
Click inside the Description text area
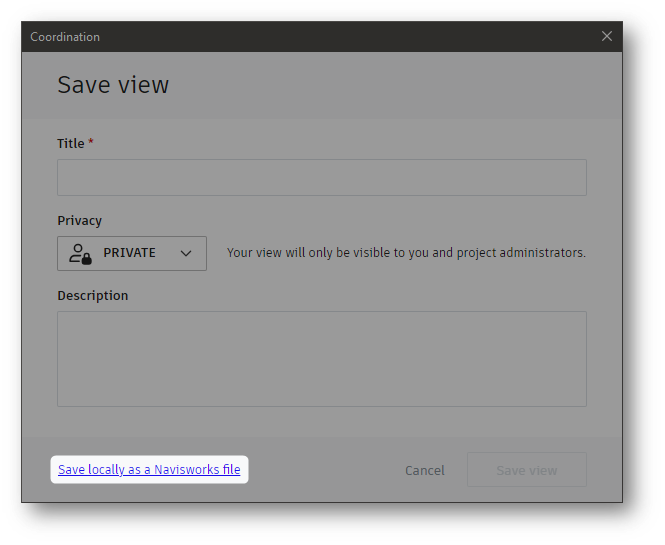pyautogui.click(x=322, y=359)
